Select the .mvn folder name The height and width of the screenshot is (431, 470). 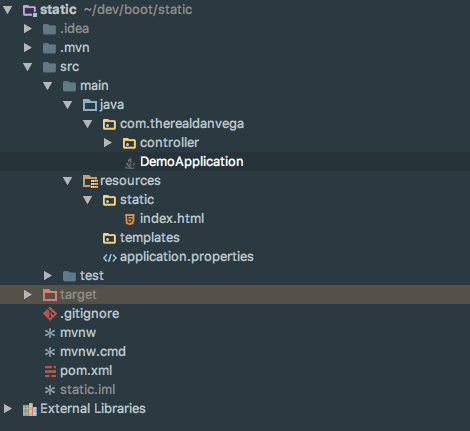click(x=75, y=48)
